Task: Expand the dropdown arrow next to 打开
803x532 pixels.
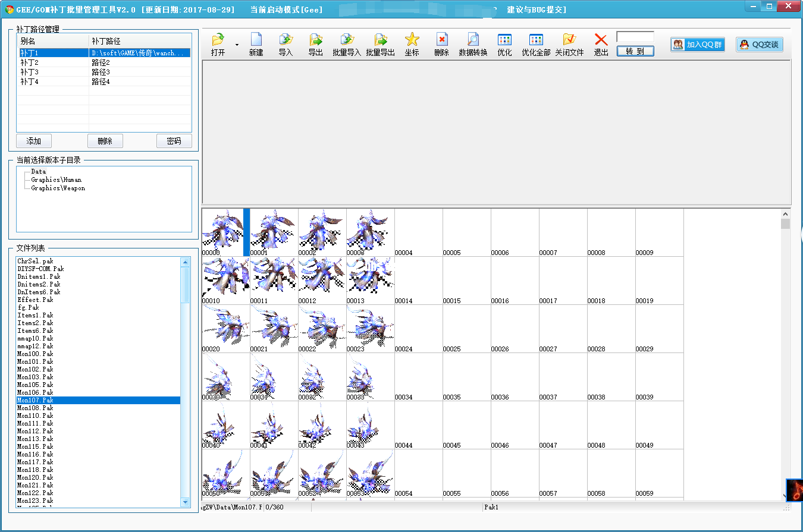Action: point(237,45)
